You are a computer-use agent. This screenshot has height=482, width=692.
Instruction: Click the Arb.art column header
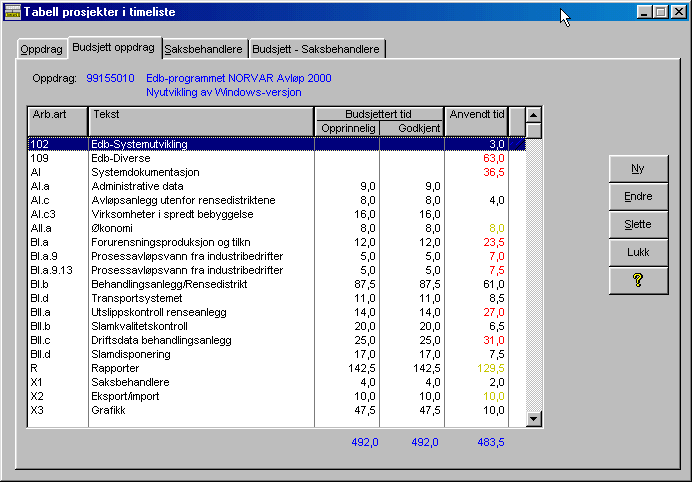click(x=58, y=121)
